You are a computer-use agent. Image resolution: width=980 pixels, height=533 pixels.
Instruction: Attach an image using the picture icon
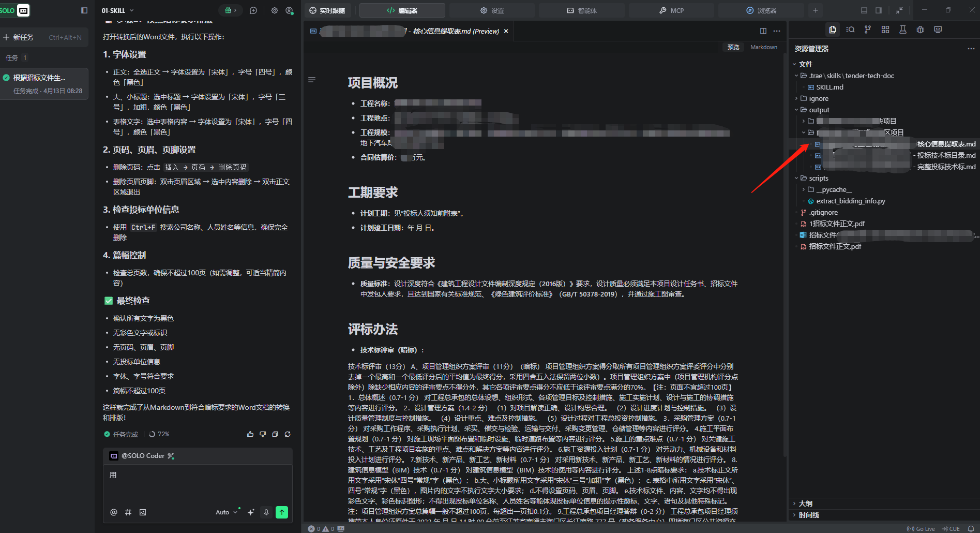tap(143, 512)
